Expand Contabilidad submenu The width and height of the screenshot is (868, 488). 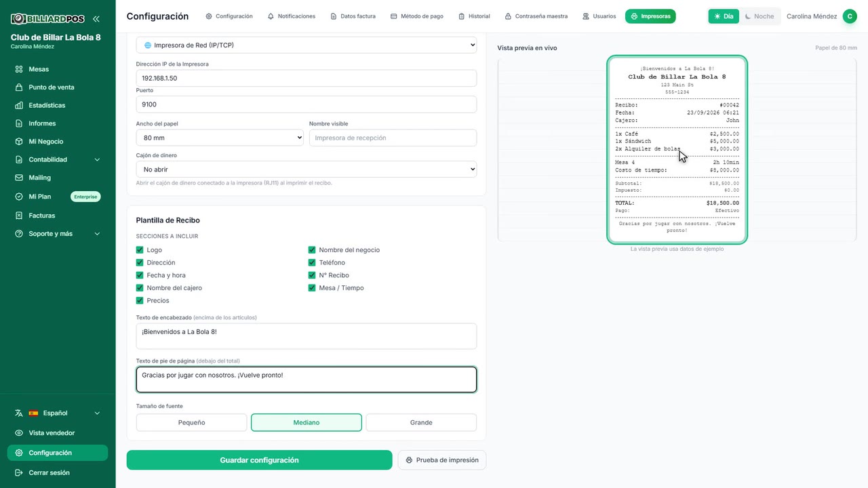pyautogui.click(x=58, y=159)
